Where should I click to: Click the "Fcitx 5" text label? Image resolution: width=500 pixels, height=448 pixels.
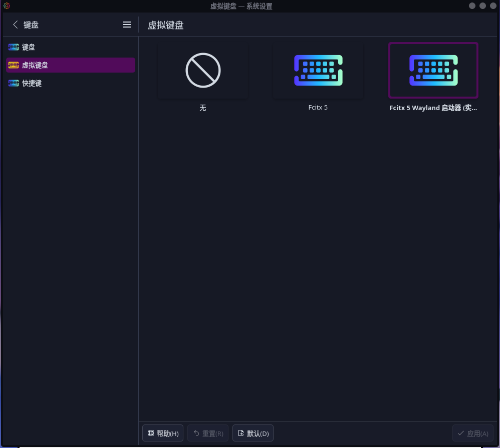318,108
